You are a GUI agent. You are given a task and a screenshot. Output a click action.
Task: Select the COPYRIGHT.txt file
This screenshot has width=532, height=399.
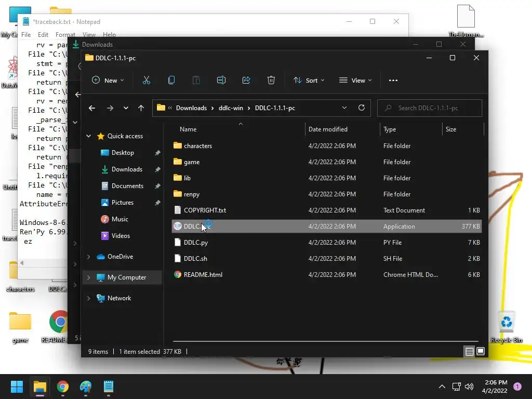[x=327, y=210]
